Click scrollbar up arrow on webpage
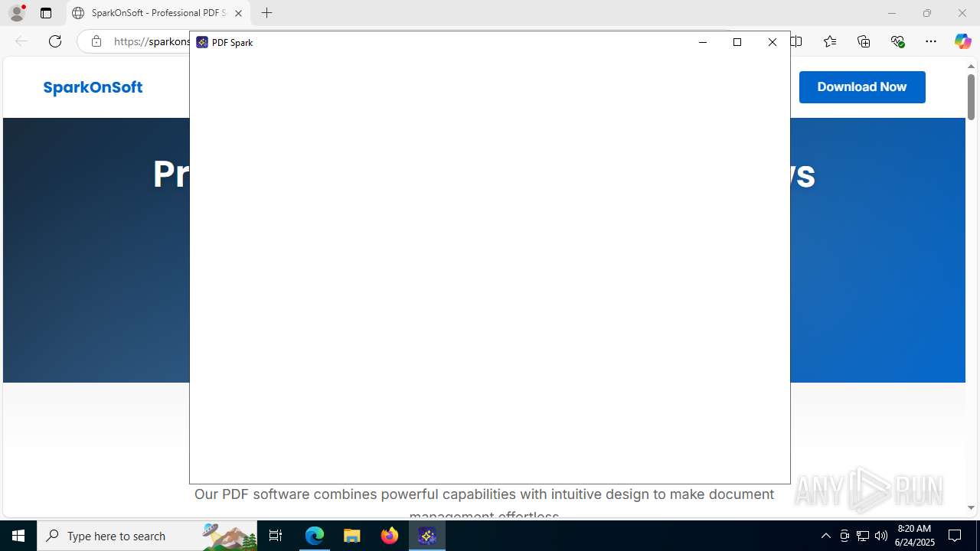 [971, 67]
